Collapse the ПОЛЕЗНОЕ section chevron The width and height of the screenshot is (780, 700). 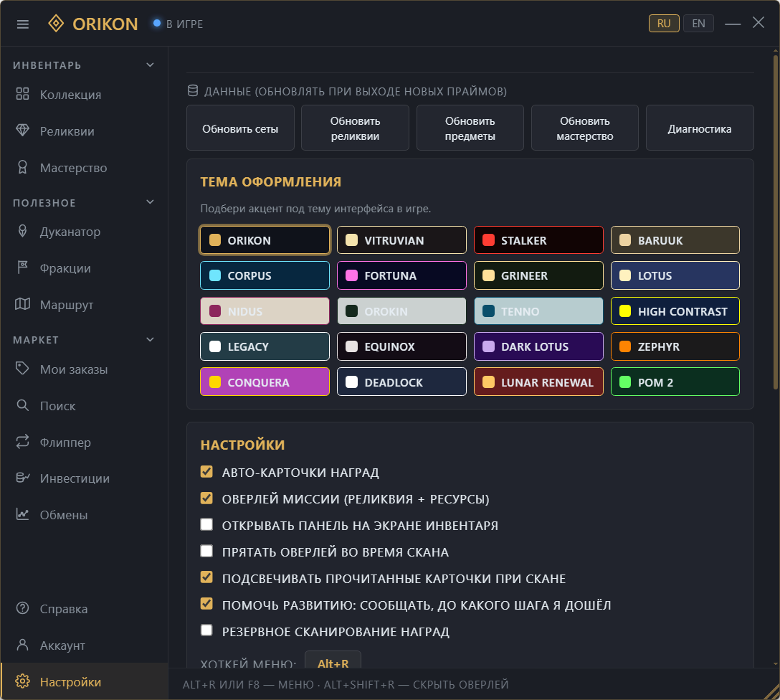click(x=150, y=202)
